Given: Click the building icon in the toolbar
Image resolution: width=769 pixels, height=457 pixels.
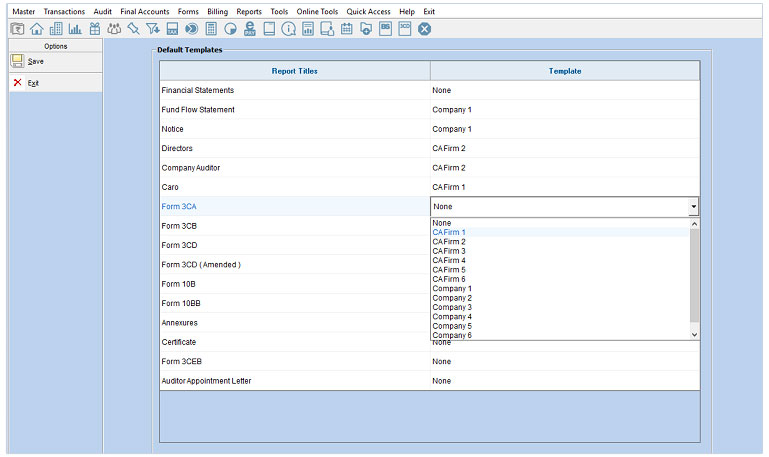Looking at the screenshot, I should click(56, 29).
